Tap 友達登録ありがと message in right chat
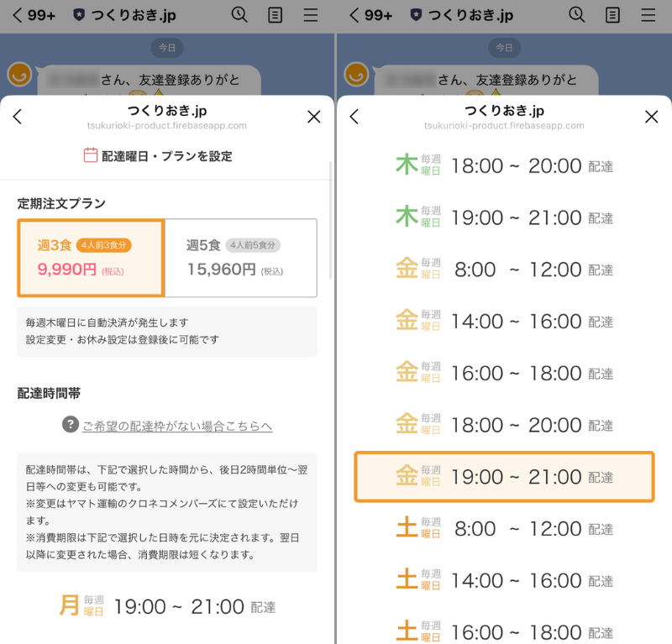Image resolution: width=672 pixels, height=644 pixels. pos(486,80)
